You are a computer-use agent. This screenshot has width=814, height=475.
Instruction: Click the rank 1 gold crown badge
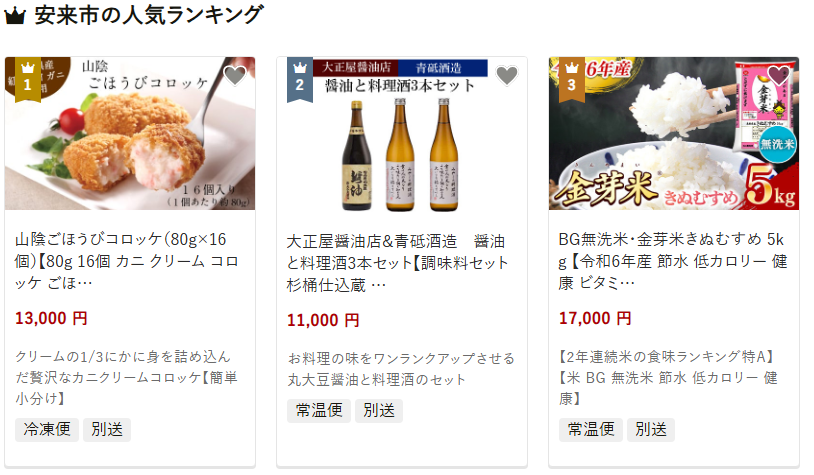click(x=28, y=79)
